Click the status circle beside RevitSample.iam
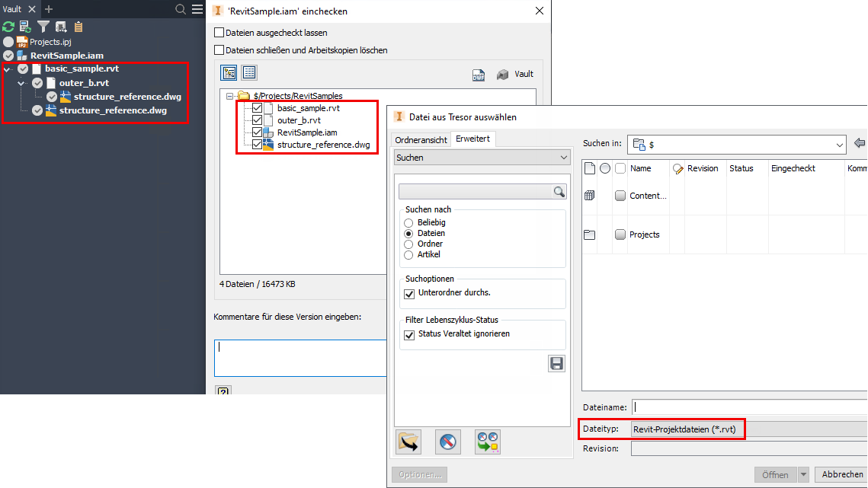868x488 pixels. click(x=8, y=56)
